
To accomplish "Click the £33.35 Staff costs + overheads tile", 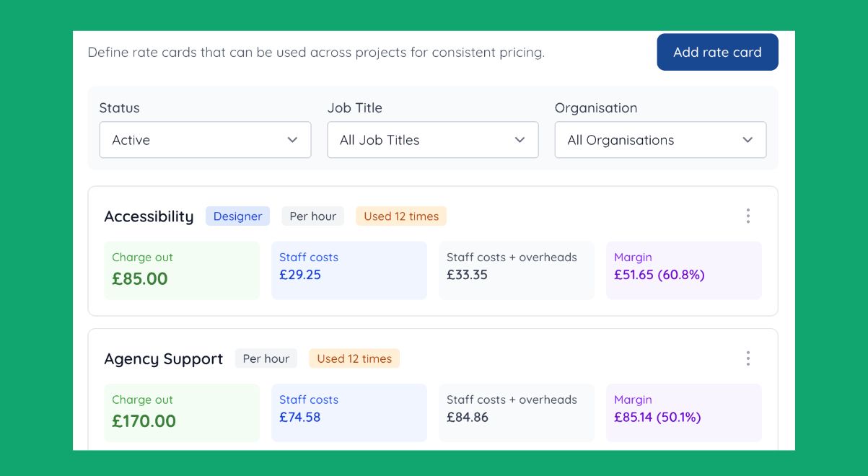I will tap(517, 270).
